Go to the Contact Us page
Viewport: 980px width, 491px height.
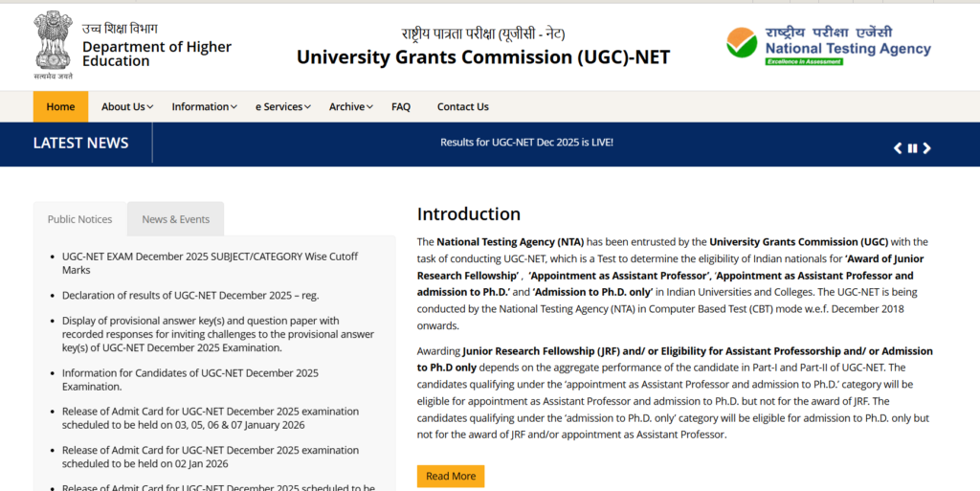click(462, 107)
